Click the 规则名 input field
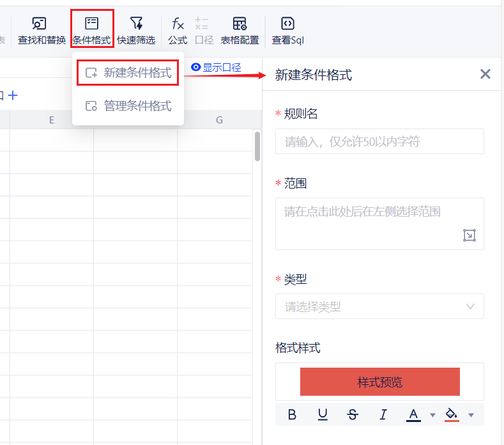Image resolution: width=504 pixels, height=445 pixels. point(379,141)
